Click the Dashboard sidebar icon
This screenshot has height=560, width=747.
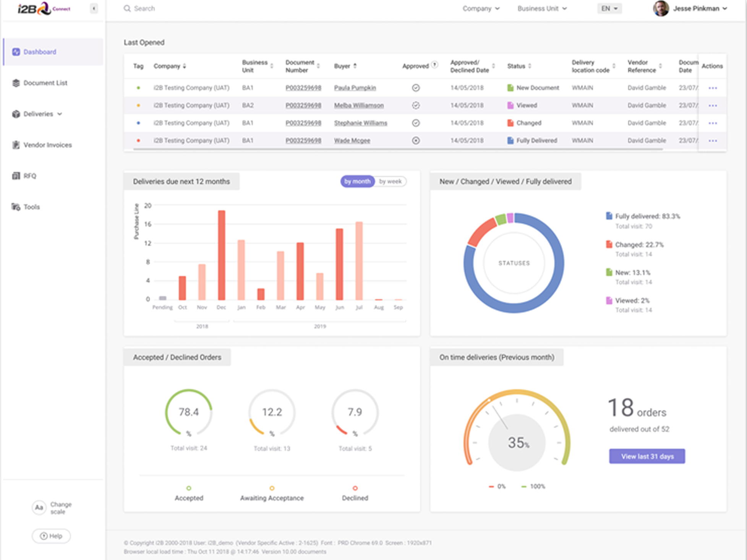(x=16, y=52)
